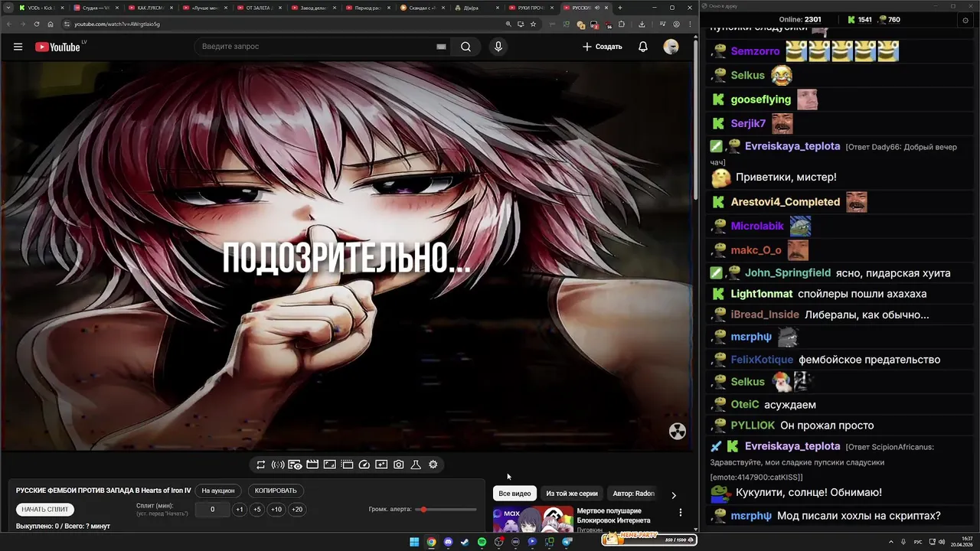The width and height of the screenshot is (980, 551).
Task: Click the 'НАЧАТЬ СПЛИТ' button
Action: [x=45, y=510]
